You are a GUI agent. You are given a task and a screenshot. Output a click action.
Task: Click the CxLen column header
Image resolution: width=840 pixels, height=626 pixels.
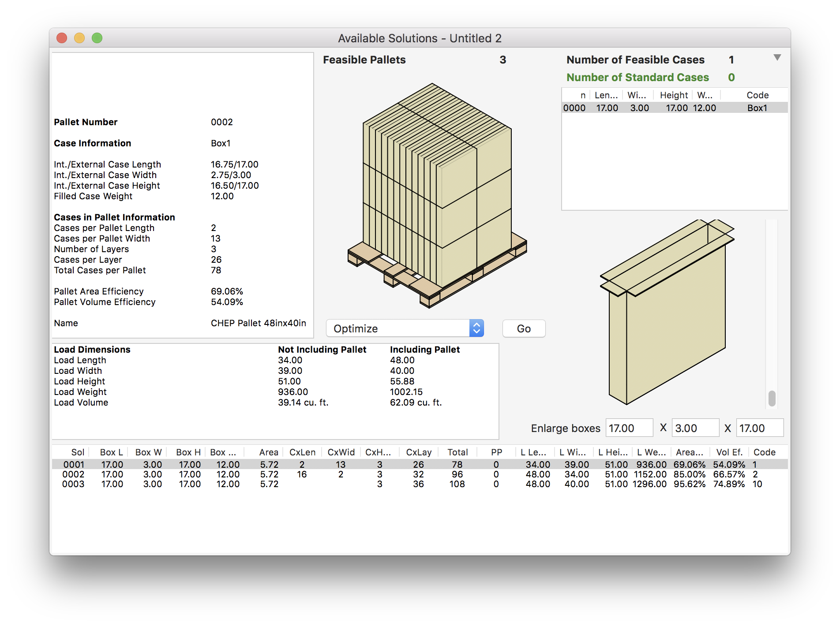point(302,452)
